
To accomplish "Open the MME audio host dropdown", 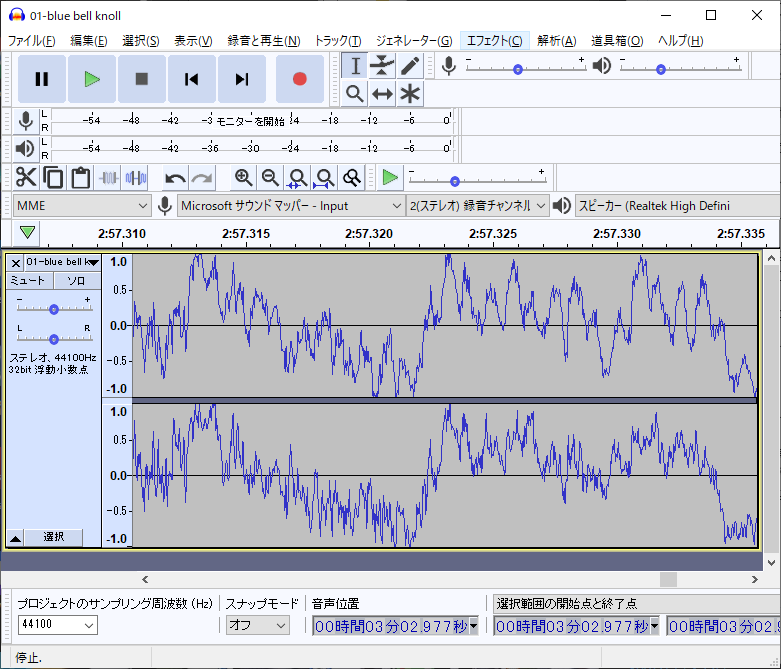I will click(81, 206).
